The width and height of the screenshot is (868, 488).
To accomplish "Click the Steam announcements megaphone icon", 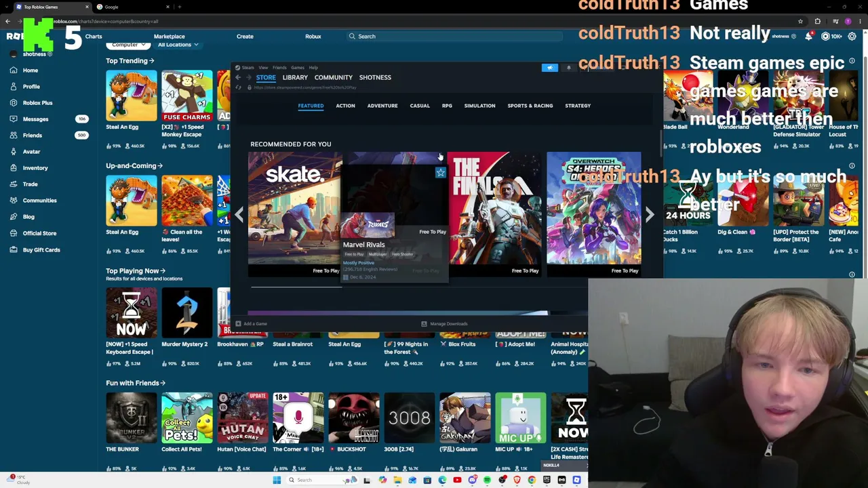I will 550,68.
